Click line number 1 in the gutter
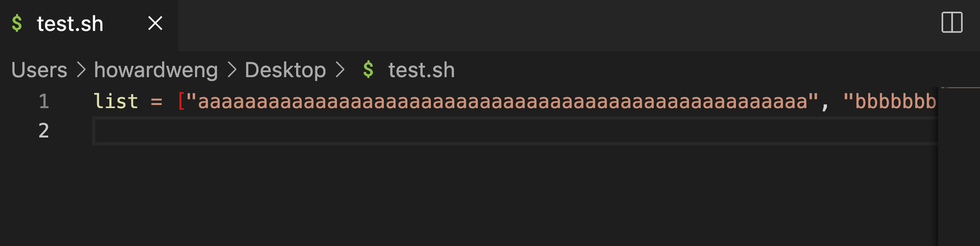Screen dimensions: 980x246 point(43,101)
